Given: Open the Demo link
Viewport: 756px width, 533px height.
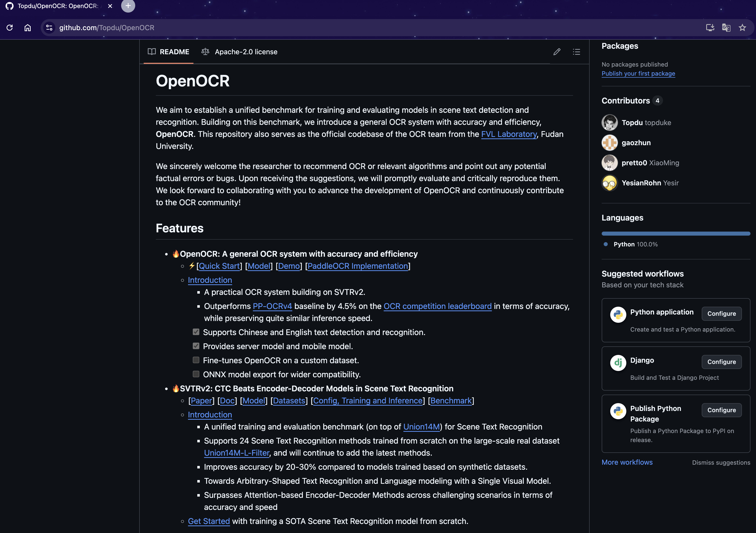Looking at the screenshot, I should [x=289, y=266].
